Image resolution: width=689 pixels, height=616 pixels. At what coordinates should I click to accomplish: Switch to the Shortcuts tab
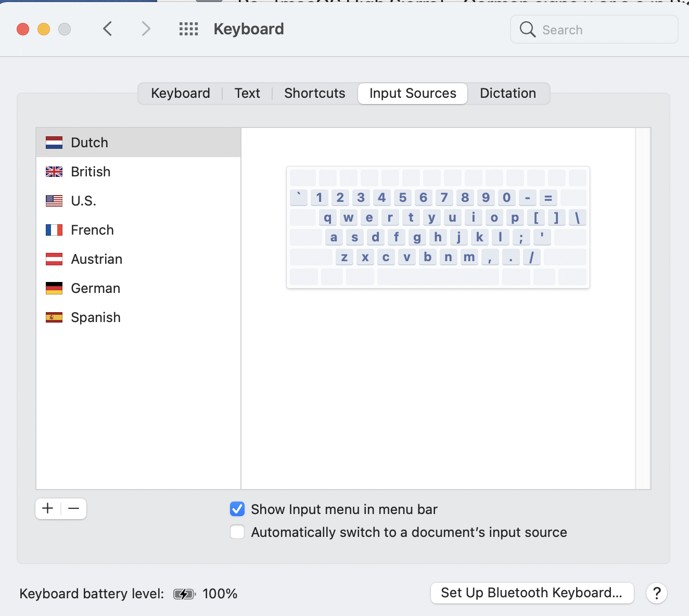point(314,94)
